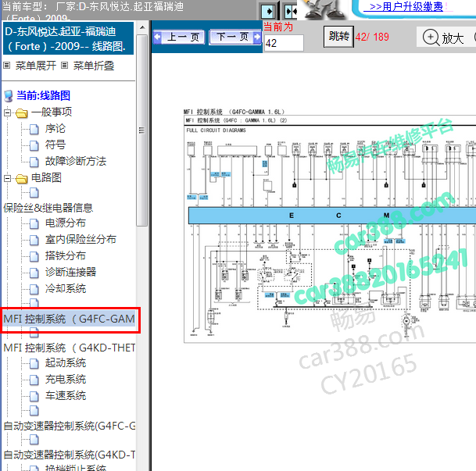Open the 序论 page
Image resolution: width=476 pixels, height=471 pixels.
coord(55,129)
